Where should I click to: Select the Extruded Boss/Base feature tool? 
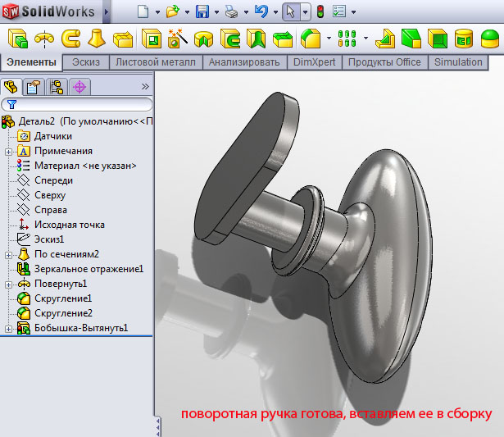(x=16, y=39)
